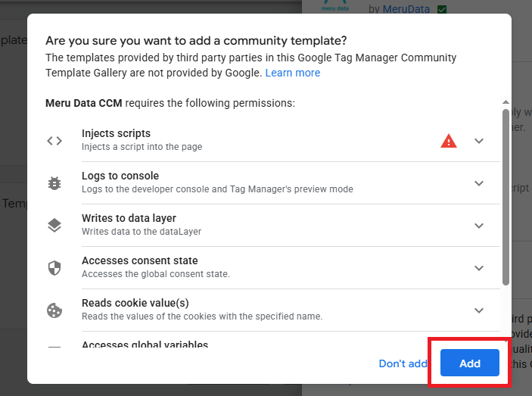Viewport: 532px width, 396px height.
Task: Expand the Writes to data layer permission
Action: tap(479, 226)
